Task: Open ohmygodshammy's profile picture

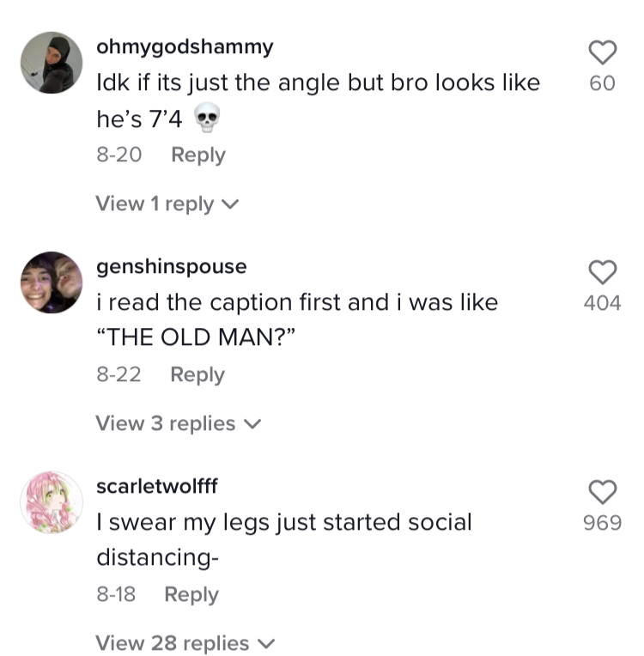Action: click(52, 63)
